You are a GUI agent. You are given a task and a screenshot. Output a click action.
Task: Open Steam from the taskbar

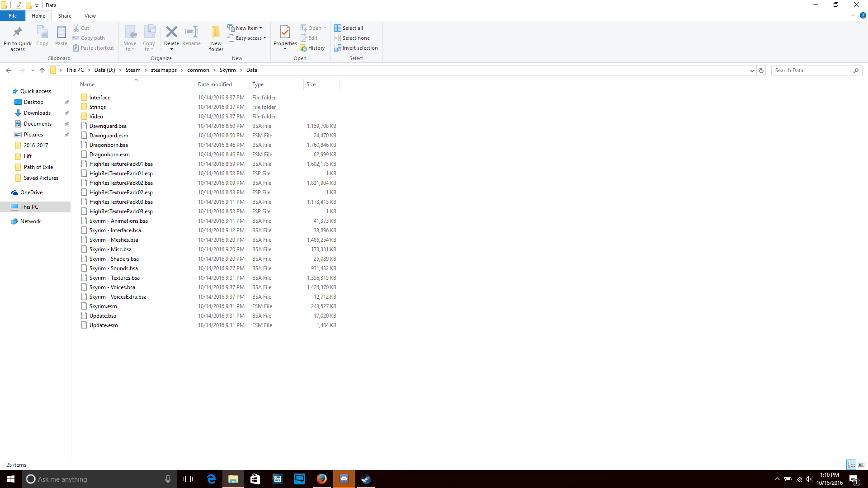(x=366, y=479)
